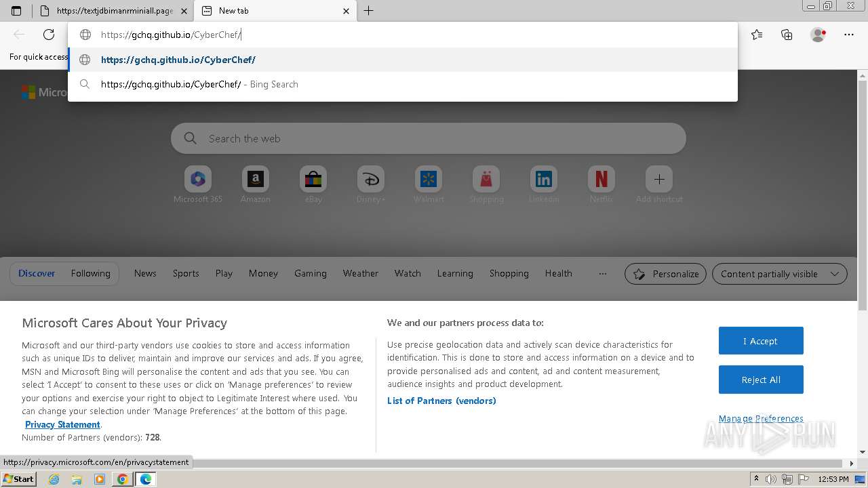Screen dimensions: 868x488
Task: Close the New tab tab
Action: point(346,11)
